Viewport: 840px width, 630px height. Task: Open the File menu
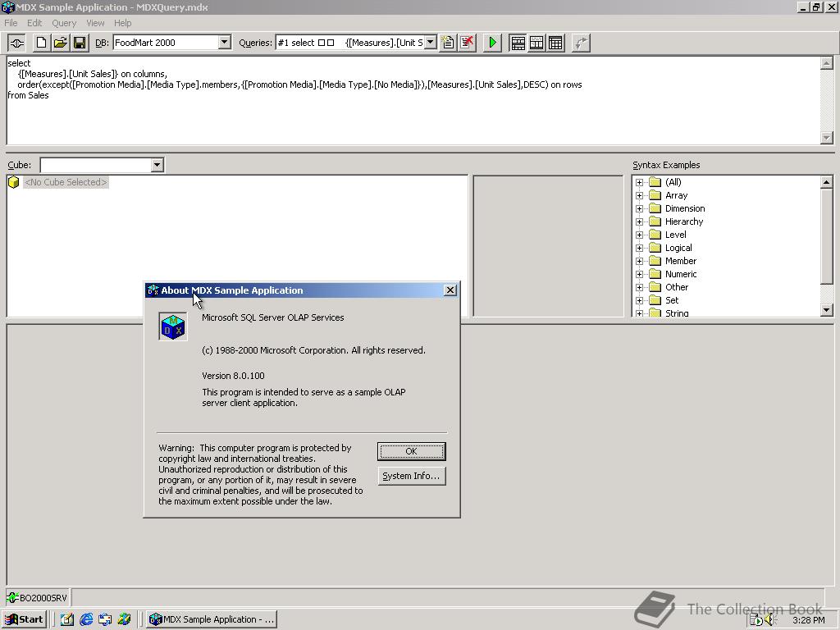pos(11,23)
